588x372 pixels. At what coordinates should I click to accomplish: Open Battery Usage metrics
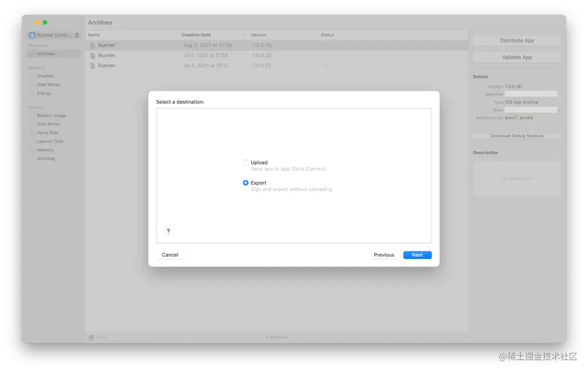[x=51, y=116]
